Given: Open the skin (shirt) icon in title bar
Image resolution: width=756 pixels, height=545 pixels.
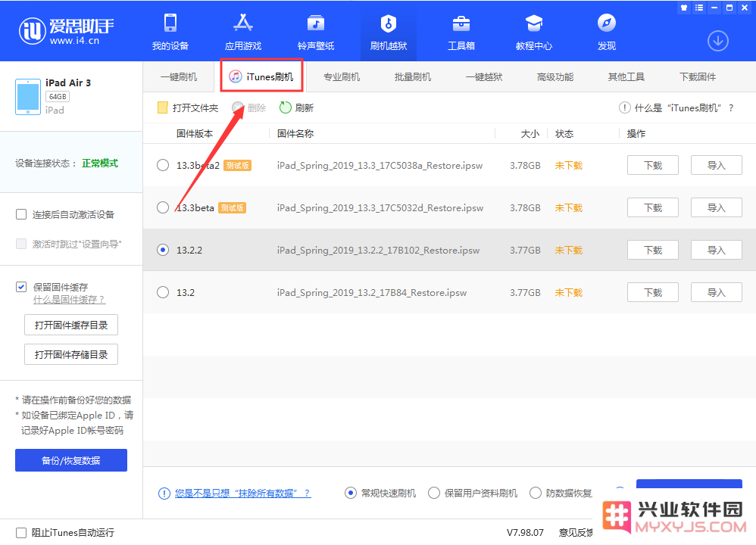Looking at the screenshot, I should tap(684, 8).
